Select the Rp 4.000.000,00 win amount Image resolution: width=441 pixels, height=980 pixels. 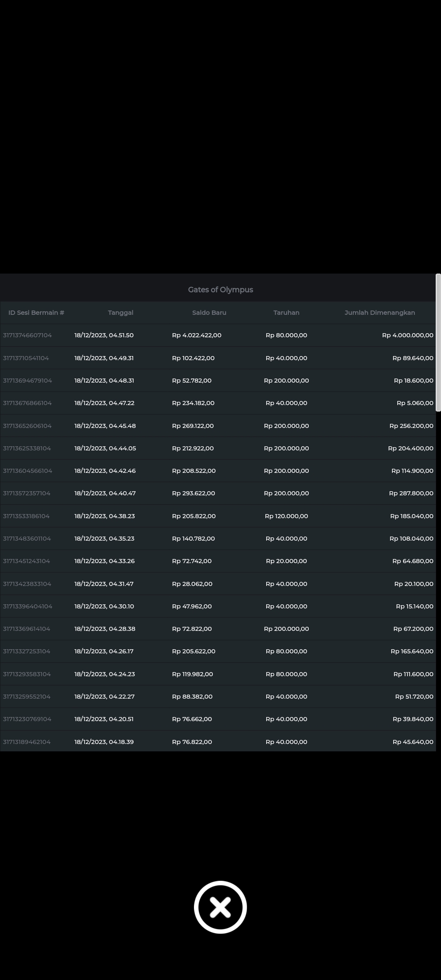(x=408, y=335)
